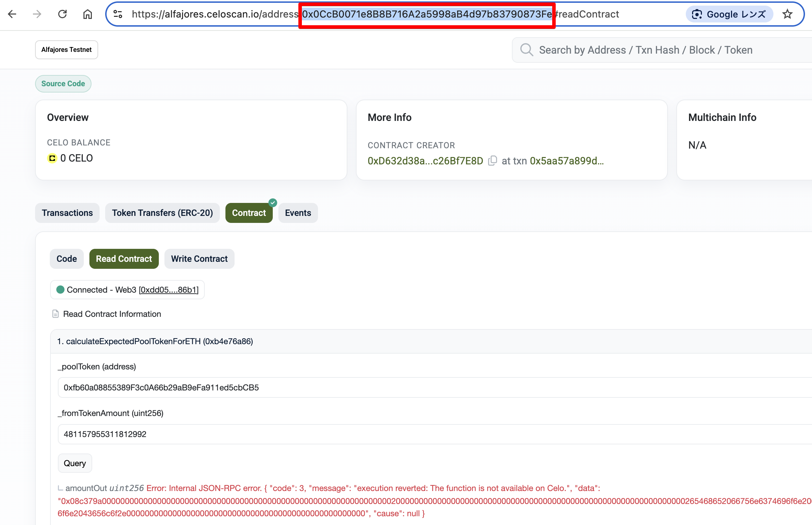This screenshot has width=812, height=525.
Task: Click the Overview heading
Action: (x=68, y=117)
